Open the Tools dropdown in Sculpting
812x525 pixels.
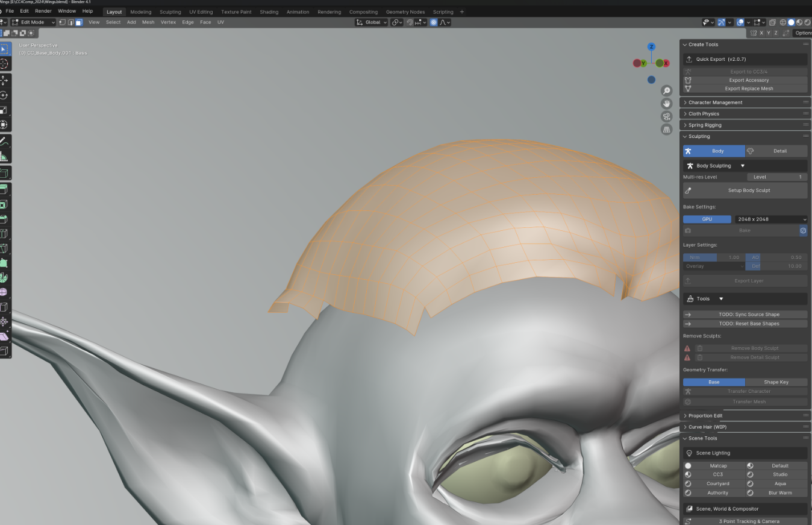point(745,299)
